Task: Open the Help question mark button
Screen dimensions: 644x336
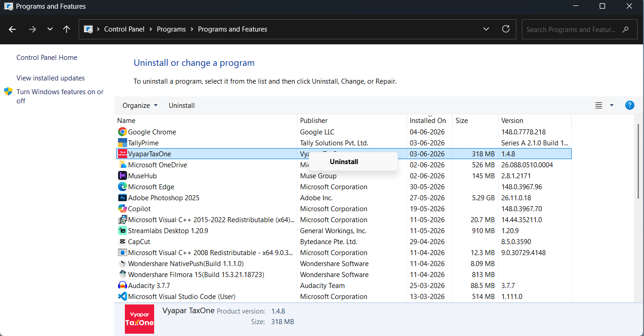Action: [630, 106]
